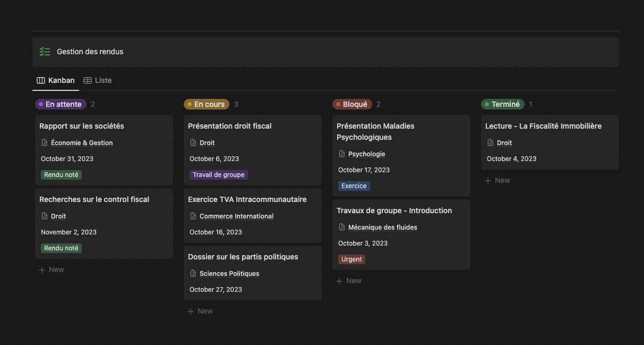Click the plus icon under the Terminé column

tap(488, 180)
